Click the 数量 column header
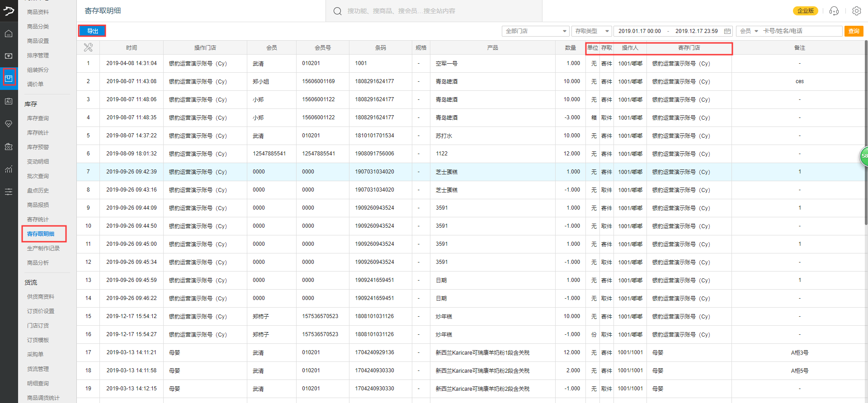This screenshot has height=403, width=868. 571,47
